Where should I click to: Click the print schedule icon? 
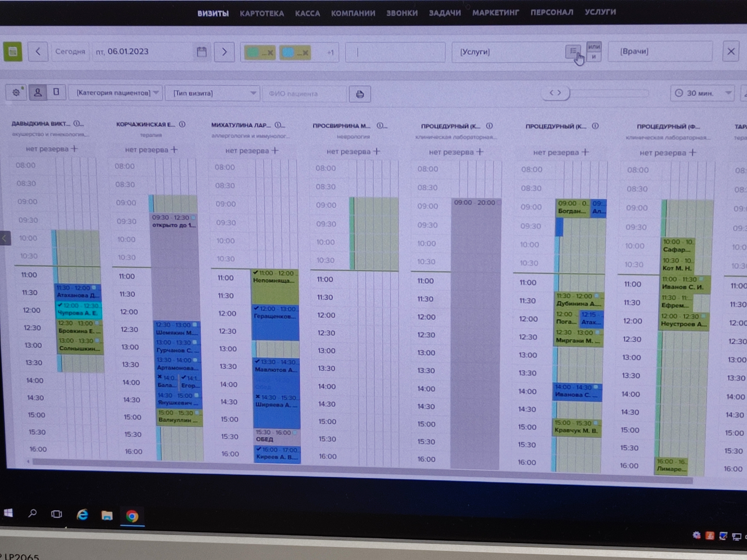[360, 94]
